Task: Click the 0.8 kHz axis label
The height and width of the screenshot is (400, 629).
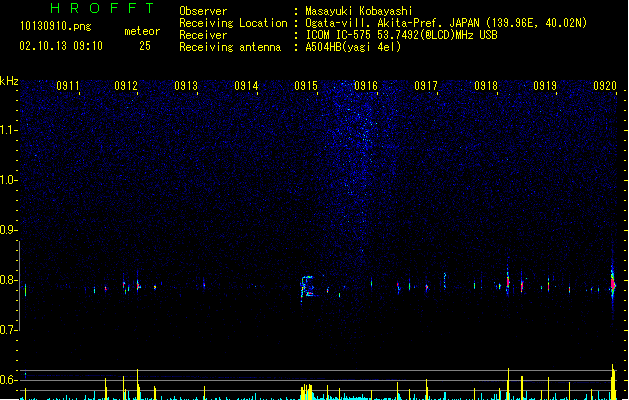Action: pyautogui.click(x=8, y=280)
